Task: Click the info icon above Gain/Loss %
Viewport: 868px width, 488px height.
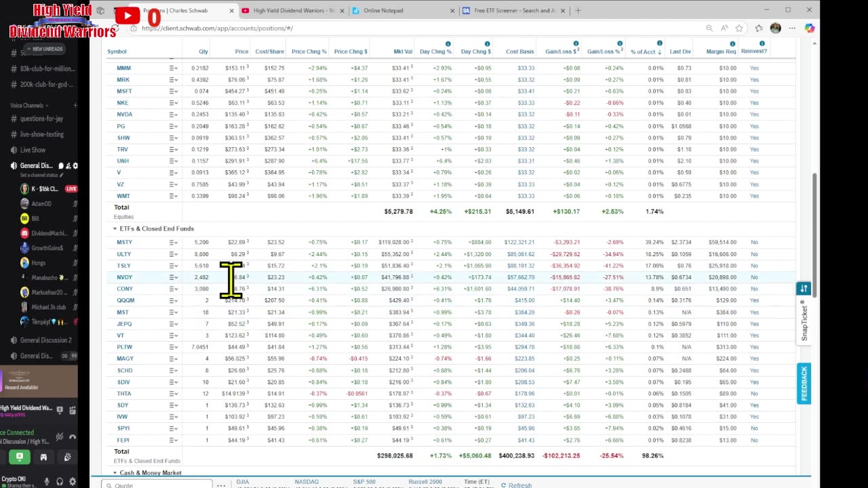Action: pyautogui.click(x=619, y=44)
